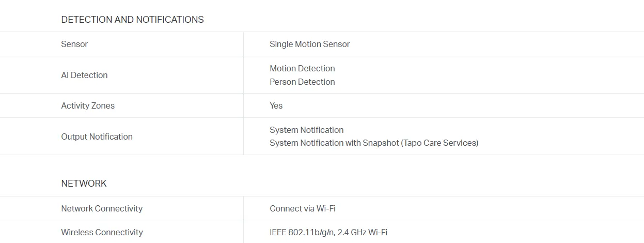
Task: Click Wi-Fi in the Connect via Wi-Fi value
Action: click(x=325, y=208)
